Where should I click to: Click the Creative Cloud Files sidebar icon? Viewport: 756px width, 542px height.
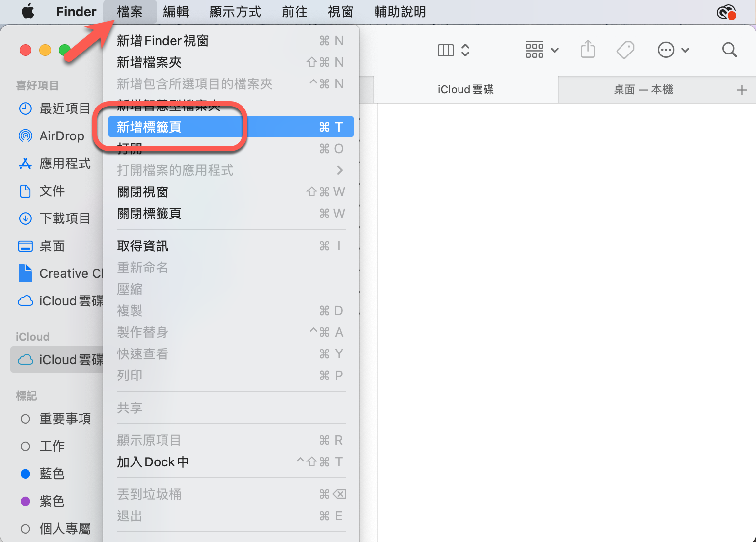25,273
